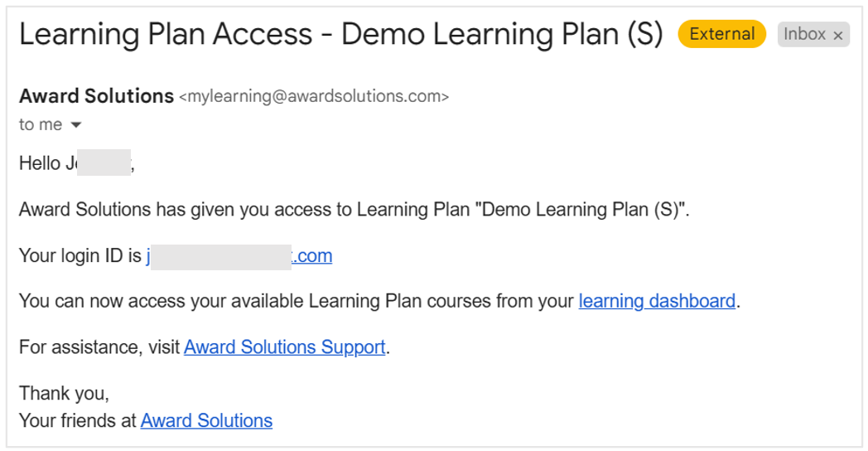Image resolution: width=868 pixels, height=451 pixels.
Task: Click the "Thank you," closing line
Action: [x=65, y=393]
